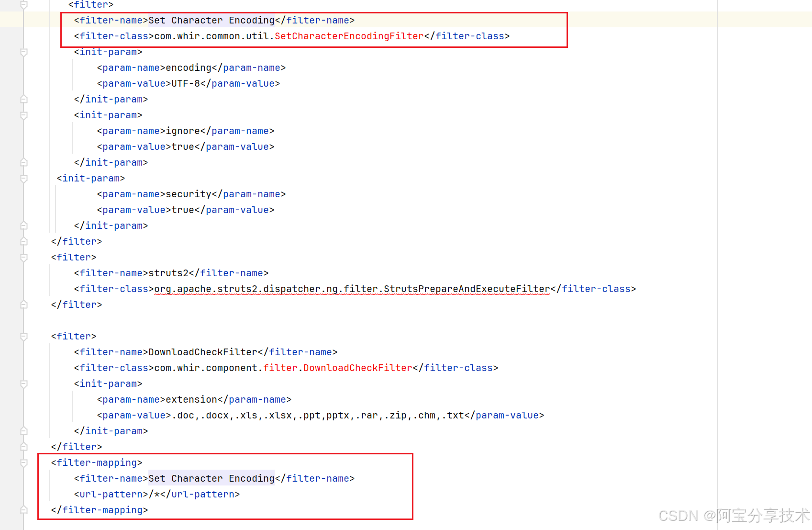Click the red SetCharacterEncodingFilter class name
The height and width of the screenshot is (530, 812).
click(x=349, y=36)
